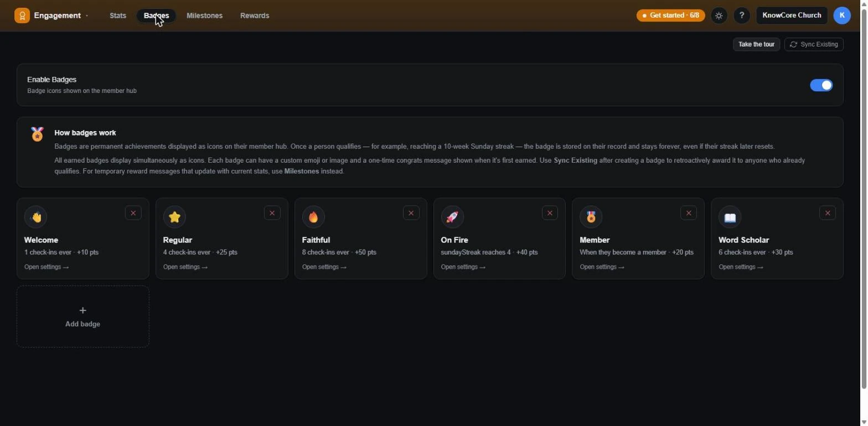Toggle the light/dark theme sun icon
Viewport: 868px width, 426px height.
point(719,15)
